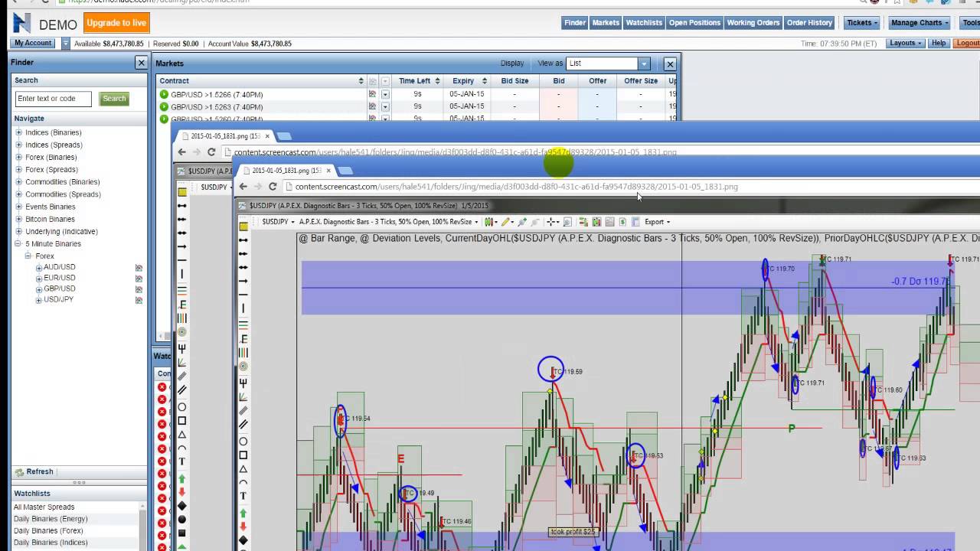
Task: Open the Tickets dropdown menu
Action: (862, 23)
